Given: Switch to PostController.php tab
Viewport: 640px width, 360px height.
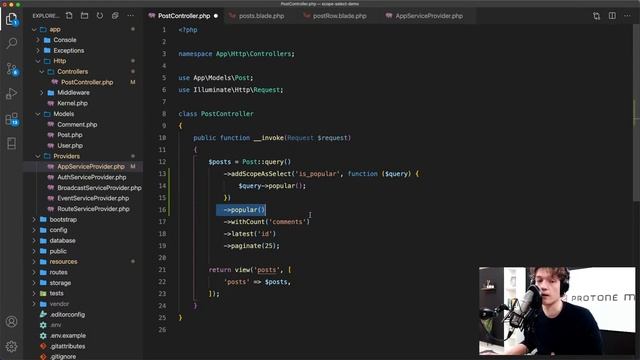Looking at the screenshot, I should tap(183, 16).
